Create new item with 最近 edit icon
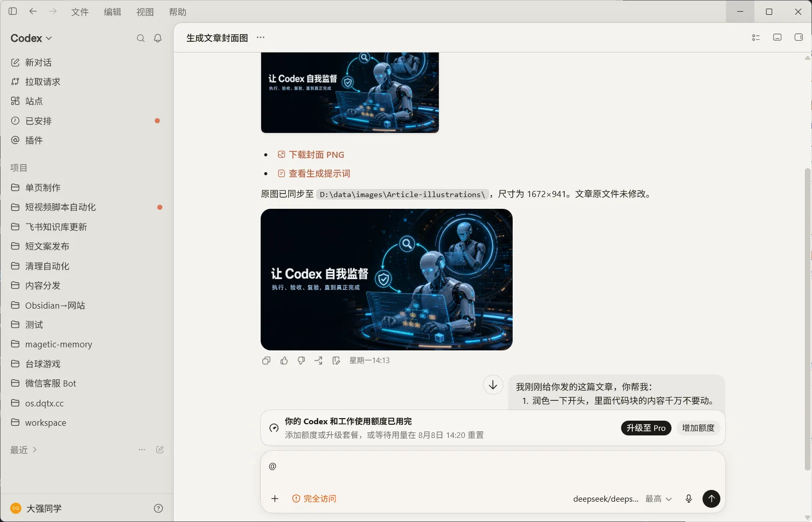The image size is (812, 522). click(x=160, y=450)
